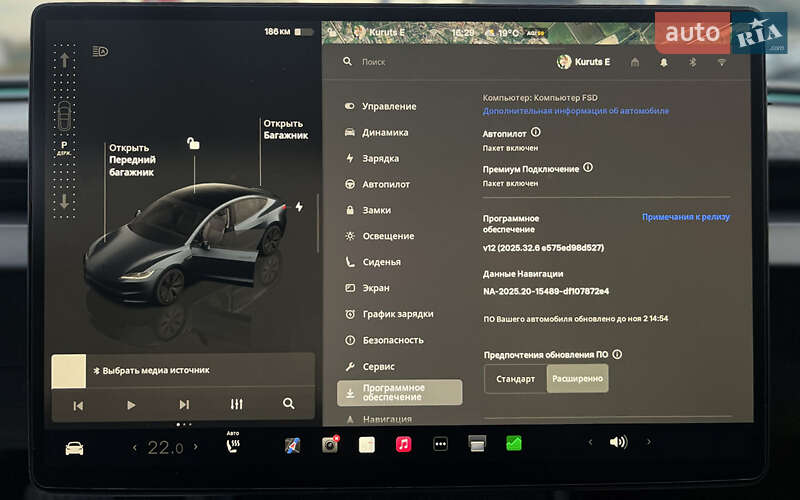
Task: Skip to previous track
Action: (x=78, y=406)
